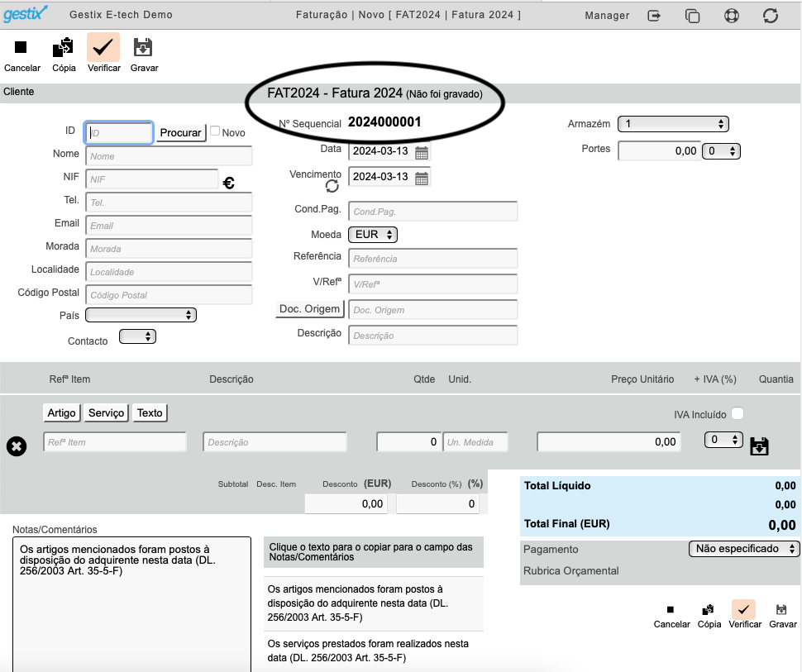The width and height of the screenshot is (802, 672).
Task: Toggle the IVA Incluído checkbox
Action: click(x=738, y=413)
